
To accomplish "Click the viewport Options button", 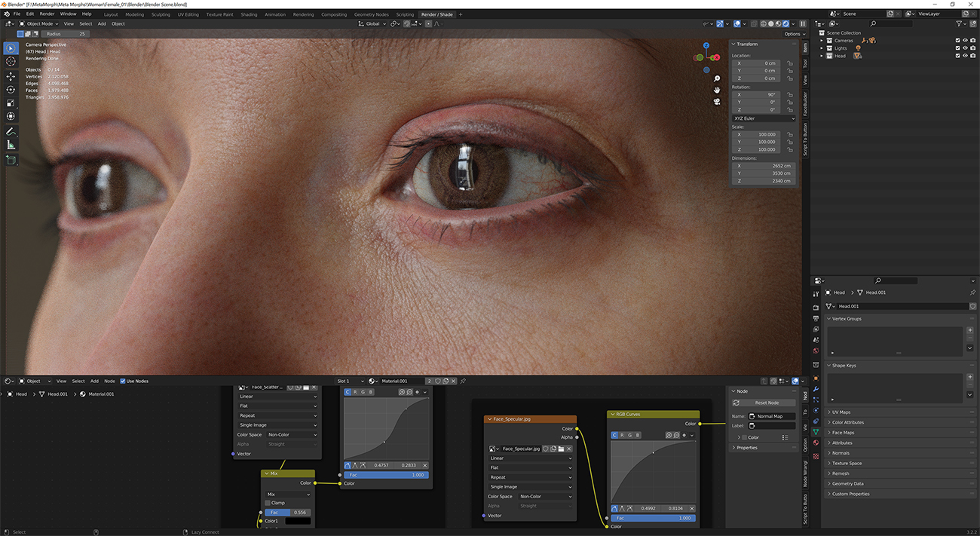I will [x=793, y=34].
